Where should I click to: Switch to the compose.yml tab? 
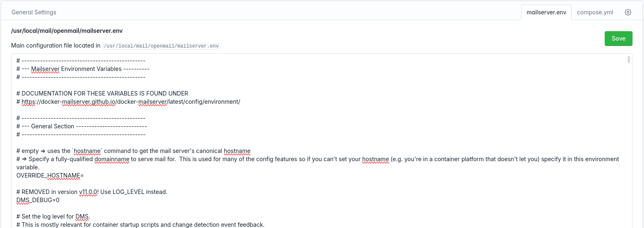[x=595, y=12]
